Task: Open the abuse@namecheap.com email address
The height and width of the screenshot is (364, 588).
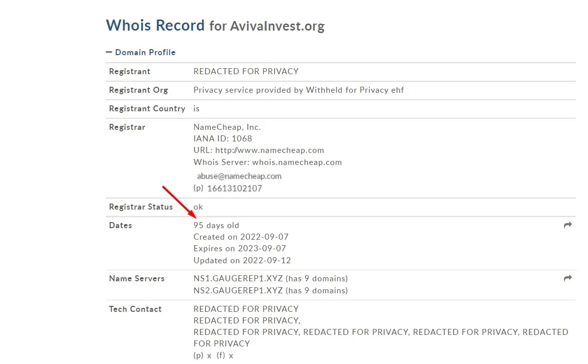Action: (x=239, y=176)
